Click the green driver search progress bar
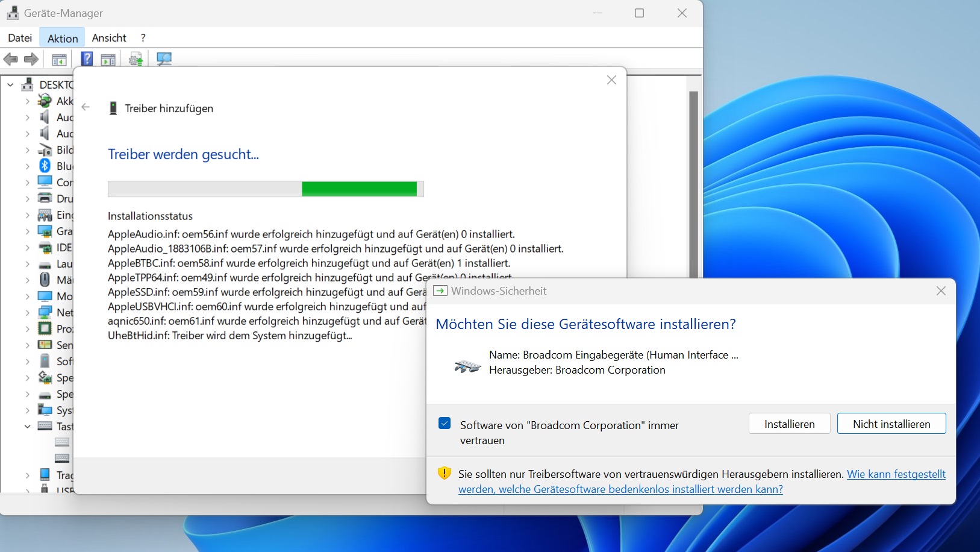 click(266, 189)
